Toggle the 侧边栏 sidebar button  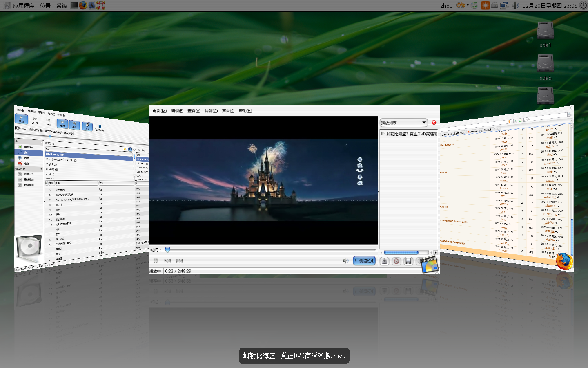click(364, 260)
